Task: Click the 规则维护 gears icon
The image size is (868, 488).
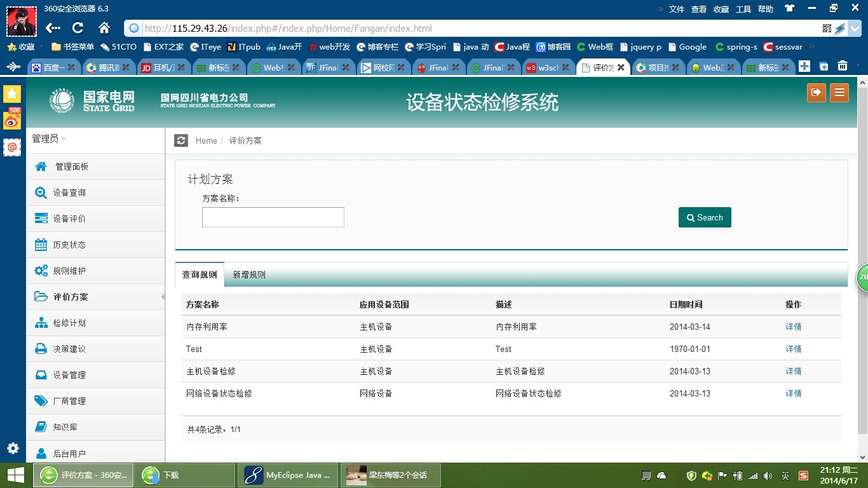Action: coord(41,271)
